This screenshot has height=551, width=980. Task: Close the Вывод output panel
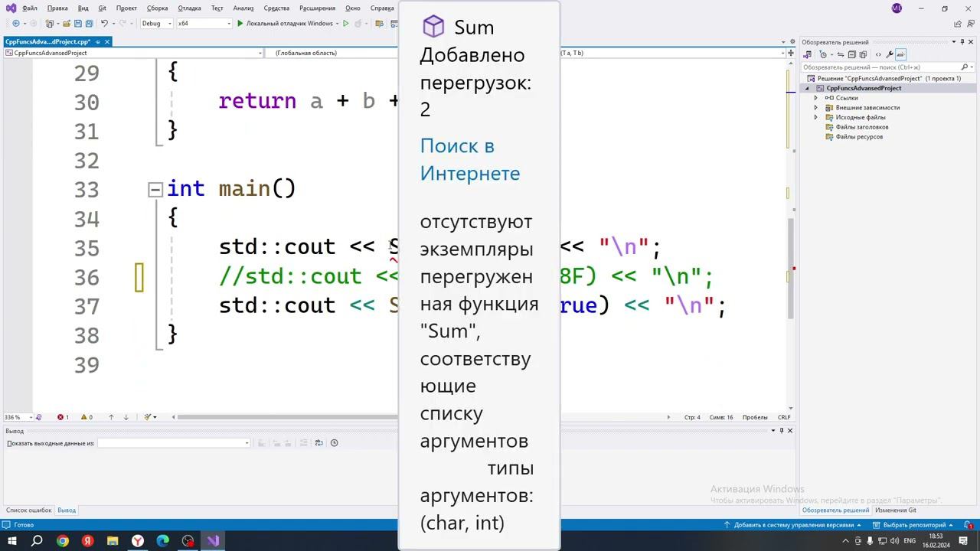(x=790, y=431)
